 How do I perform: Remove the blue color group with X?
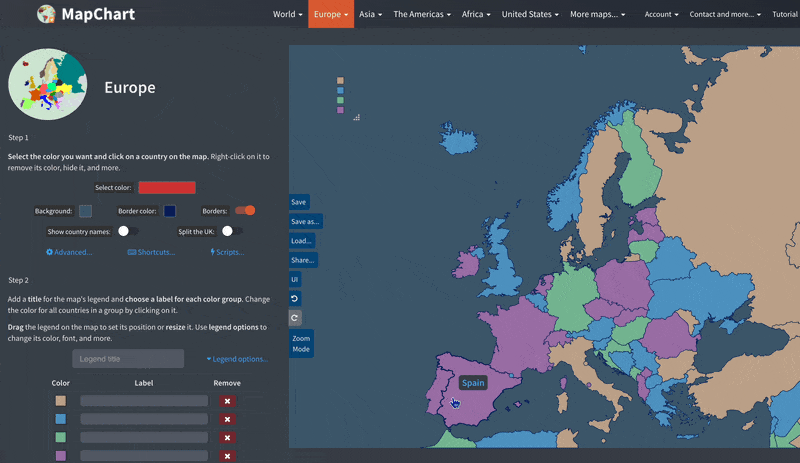click(x=228, y=420)
